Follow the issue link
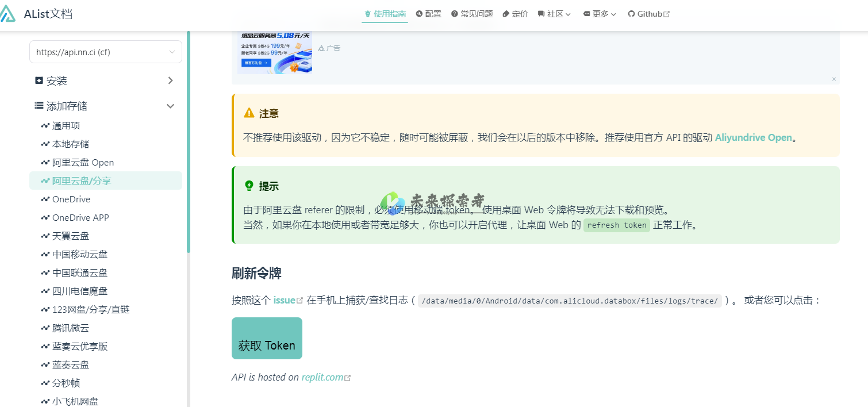Screen dimensions: 868x407 coord(285,300)
